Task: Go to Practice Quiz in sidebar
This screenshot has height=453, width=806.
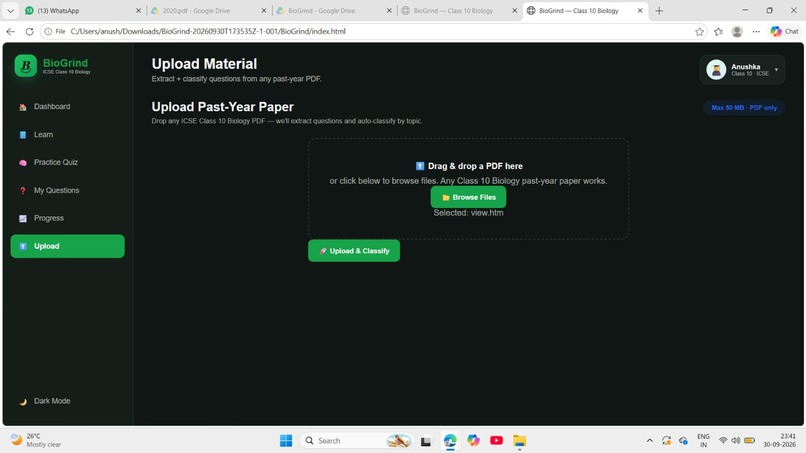Action: click(x=67, y=162)
